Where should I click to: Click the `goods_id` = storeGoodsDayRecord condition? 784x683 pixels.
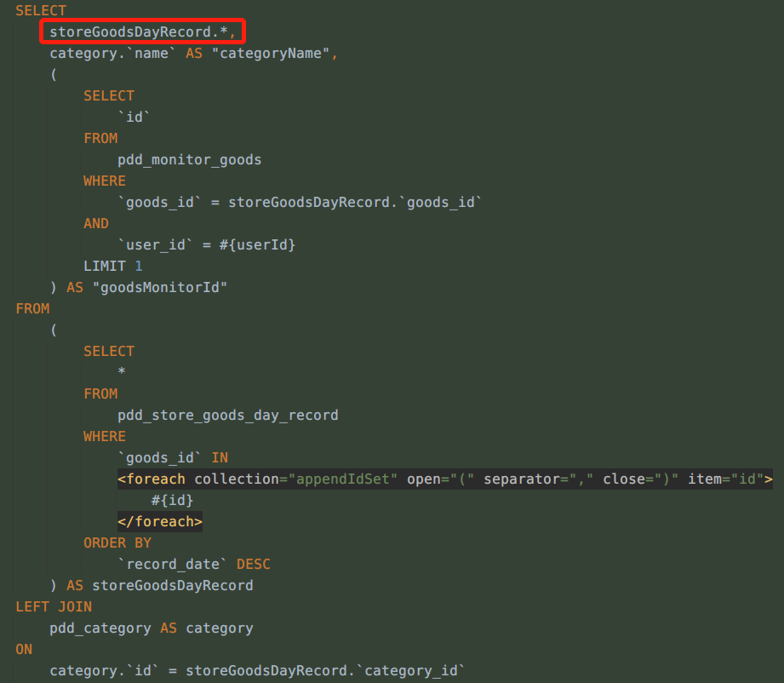(x=300, y=203)
